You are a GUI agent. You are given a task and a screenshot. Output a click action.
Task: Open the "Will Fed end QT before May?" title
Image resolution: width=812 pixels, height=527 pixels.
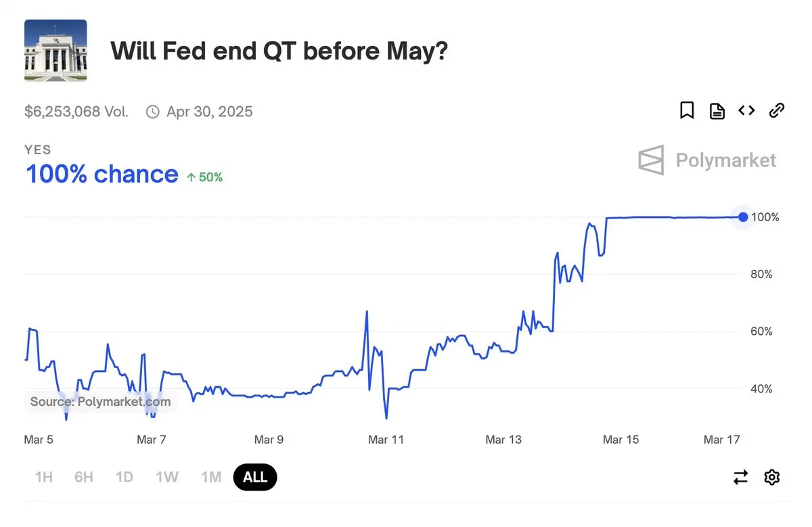(279, 51)
